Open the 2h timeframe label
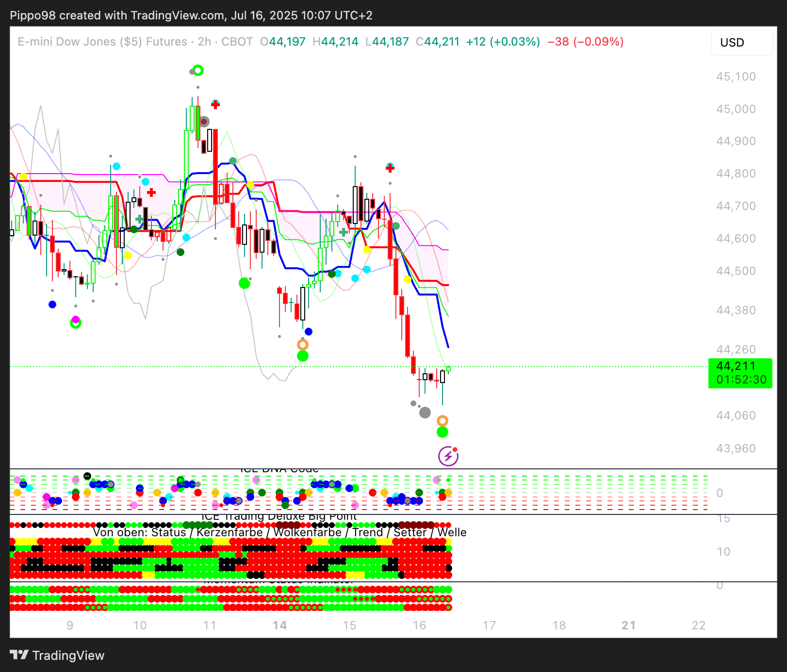787x672 pixels. [204, 42]
